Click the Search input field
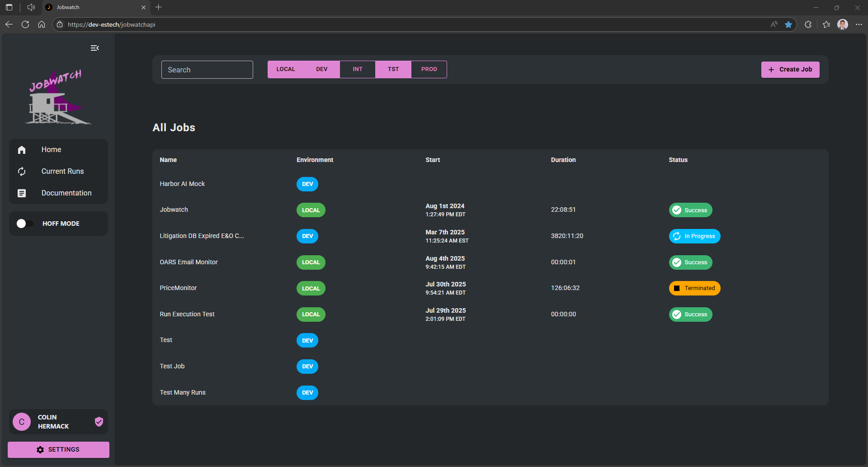 (207, 70)
